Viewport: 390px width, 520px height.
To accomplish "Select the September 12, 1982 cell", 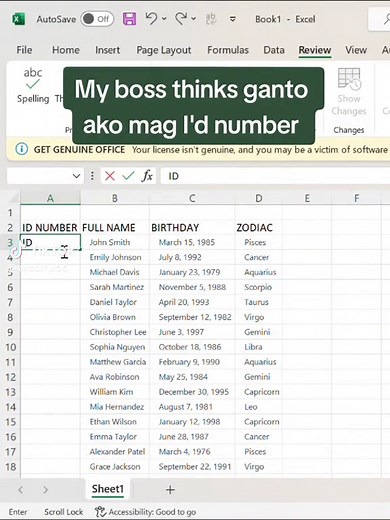I will tap(192, 317).
